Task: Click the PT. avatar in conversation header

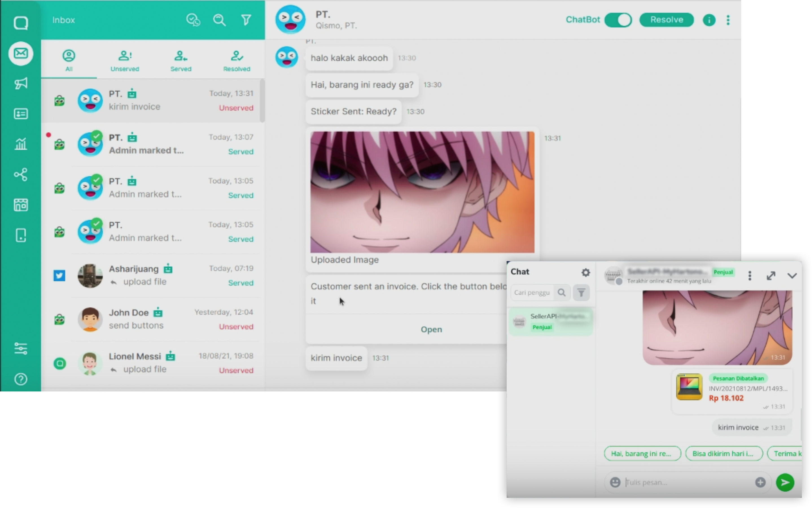Action: point(290,19)
